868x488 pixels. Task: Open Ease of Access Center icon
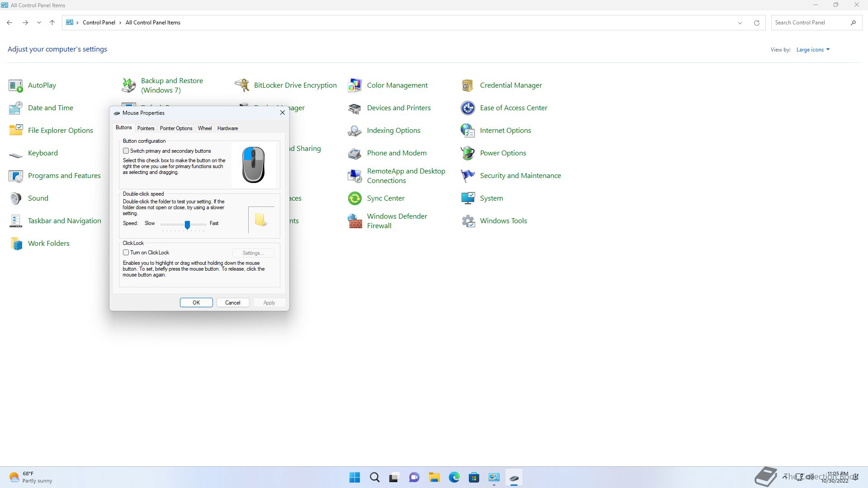pos(468,108)
